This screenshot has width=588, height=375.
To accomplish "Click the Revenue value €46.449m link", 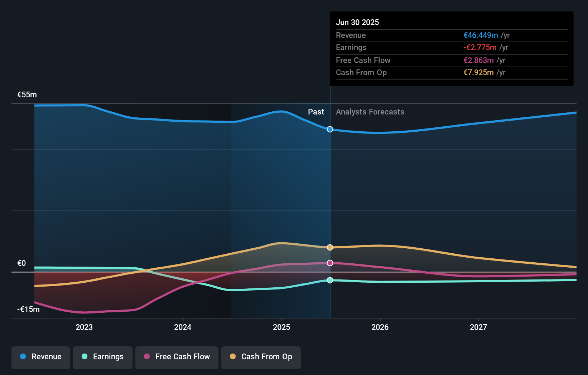I will coord(481,35).
